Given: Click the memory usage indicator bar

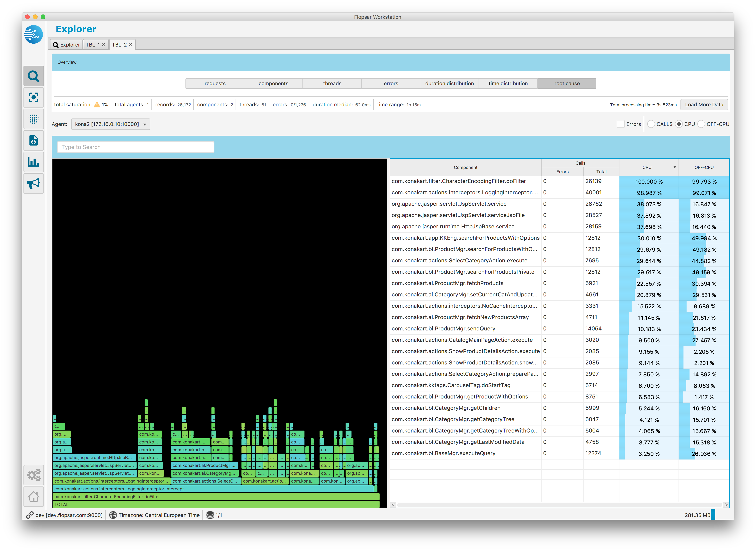Looking at the screenshot, I should tap(713, 515).
